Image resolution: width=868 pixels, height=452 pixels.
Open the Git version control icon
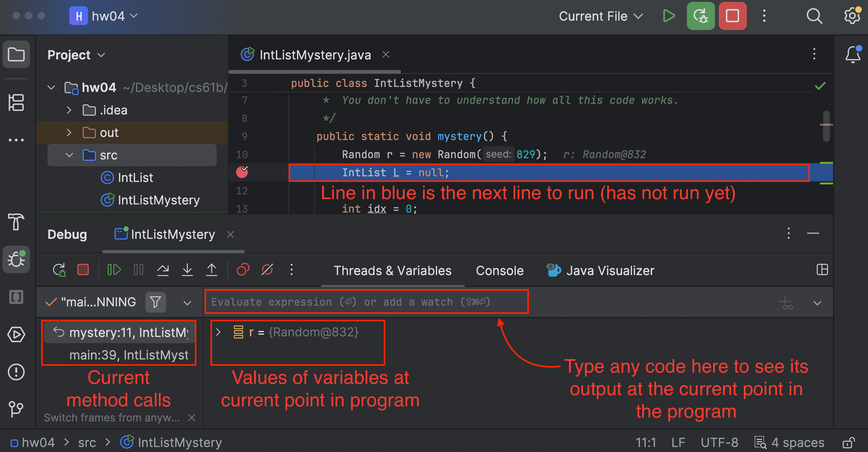16,410
